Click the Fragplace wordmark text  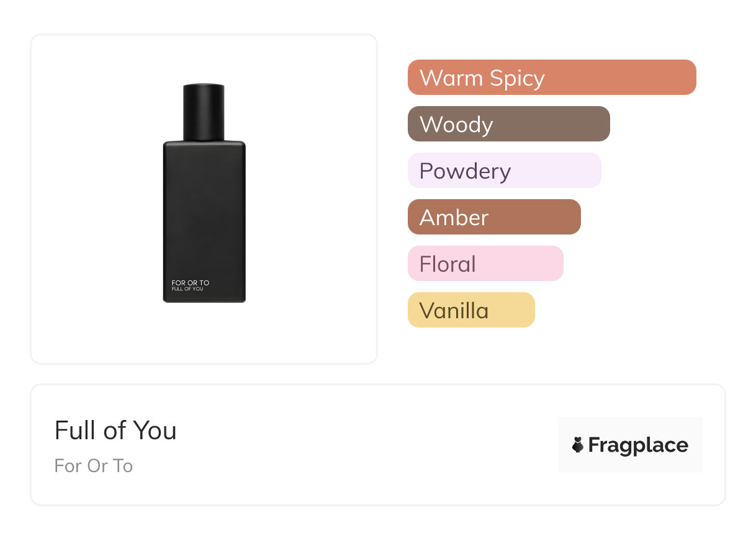[x=638, y=445]
